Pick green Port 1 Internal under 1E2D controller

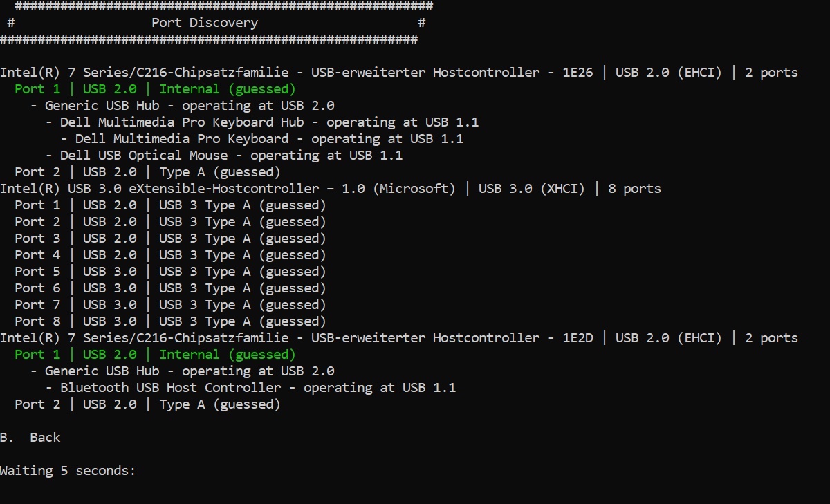tap(155, 355)
